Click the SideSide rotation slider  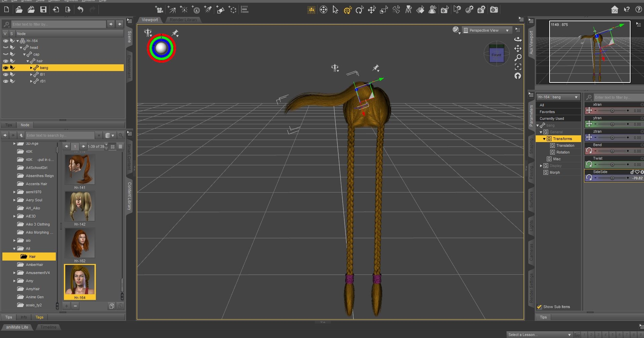pyautogui.click(x=612, y=178)
